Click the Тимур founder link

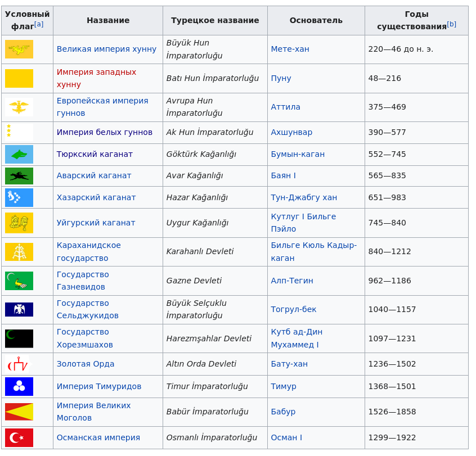(283, 386)
